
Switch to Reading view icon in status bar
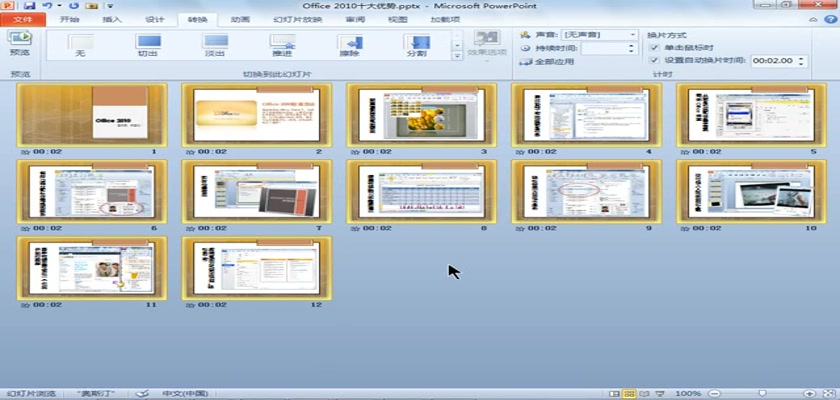(x=646, y=394)
